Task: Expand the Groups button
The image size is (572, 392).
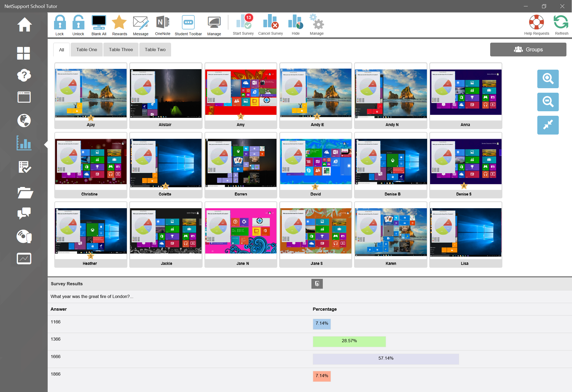Action: pos(528,50)
